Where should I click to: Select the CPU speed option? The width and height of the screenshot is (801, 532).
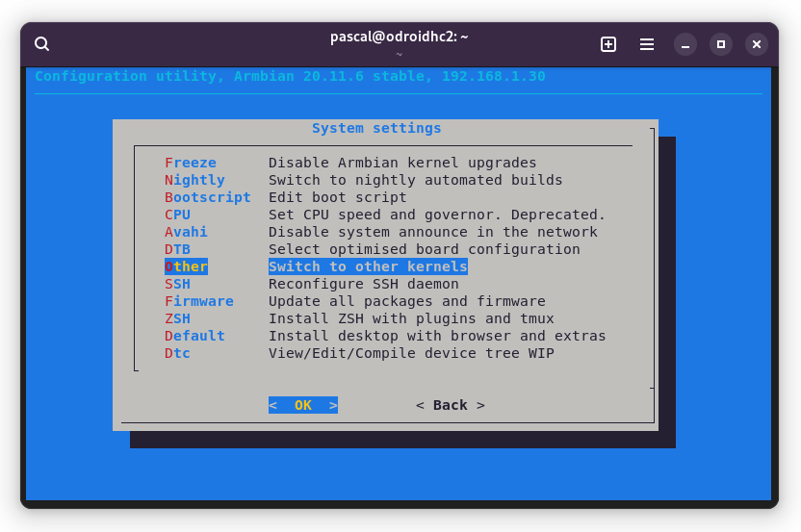177,215
